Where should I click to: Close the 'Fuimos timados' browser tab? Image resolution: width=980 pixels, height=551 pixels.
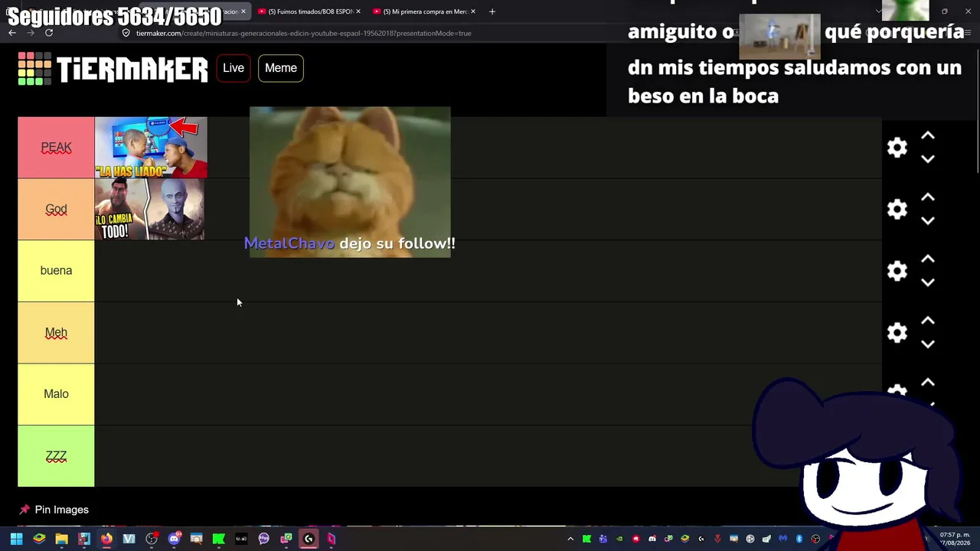tap(358, 11)
